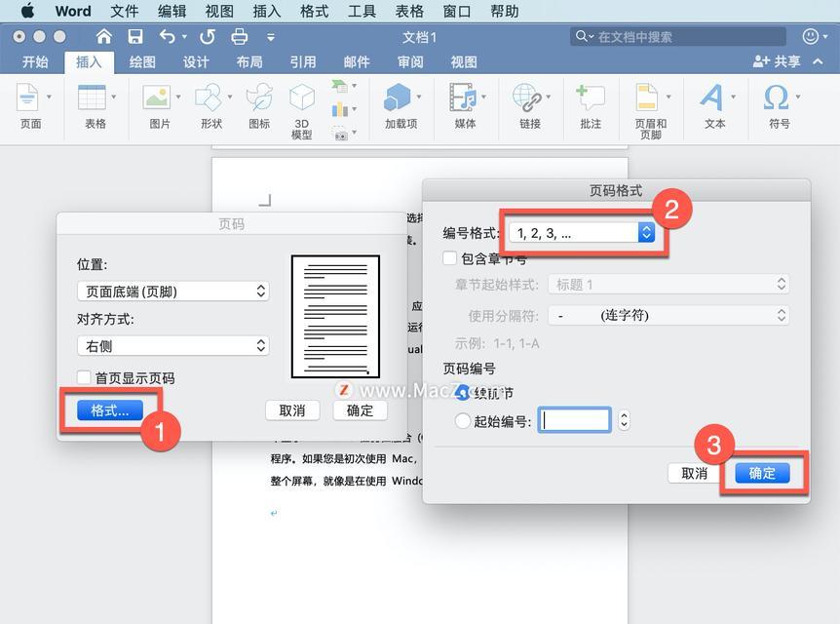This screenshot has width=840, height=624.
Task: Insert a picture via 图片 icon
Action: [x=157, y=97]
